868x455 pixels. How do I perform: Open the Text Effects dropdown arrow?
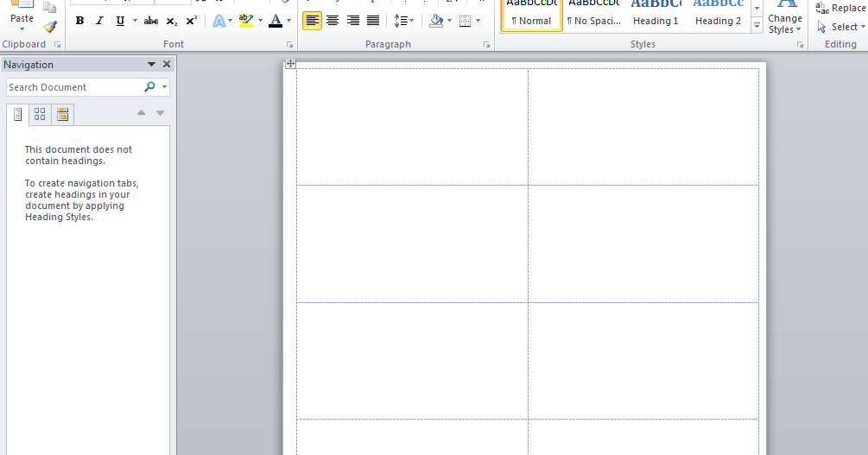pyautogui.click(x=231, y=21)
